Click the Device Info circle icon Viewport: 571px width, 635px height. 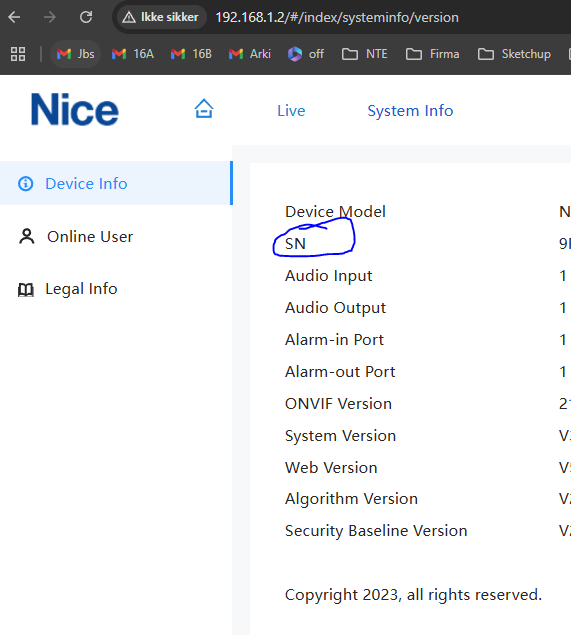coord(26,183)
